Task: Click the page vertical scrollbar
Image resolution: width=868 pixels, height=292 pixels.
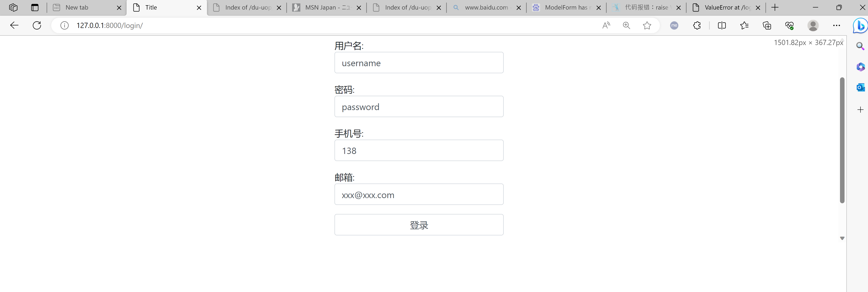Action: (x=842, y=140)
